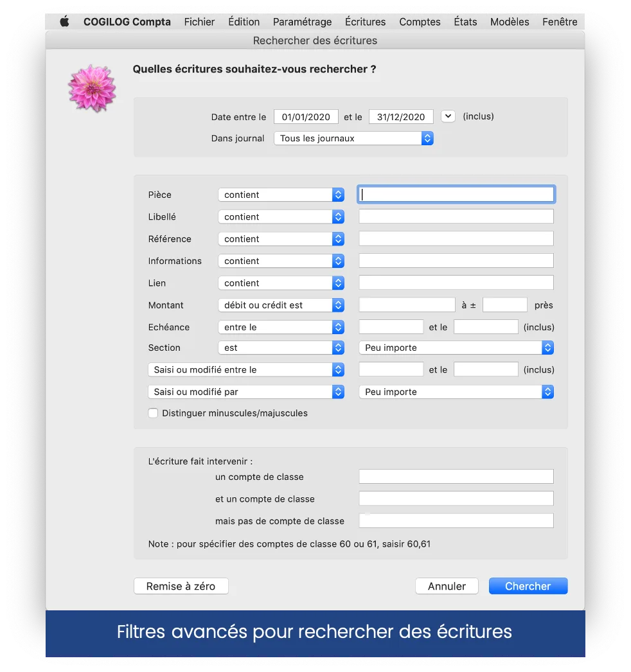Open the Fichier menu
The height and width of the screenshot is (672, 631).
pos(199,22)
